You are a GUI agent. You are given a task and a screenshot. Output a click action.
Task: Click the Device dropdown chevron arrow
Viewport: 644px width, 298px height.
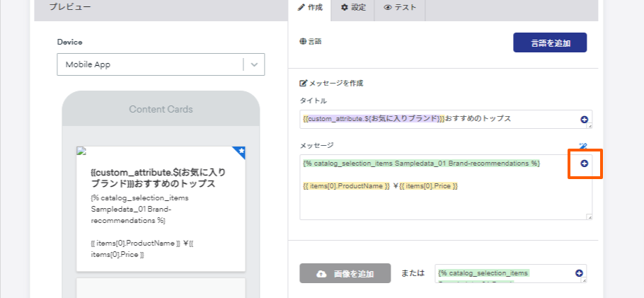click(x=254, y=64)
